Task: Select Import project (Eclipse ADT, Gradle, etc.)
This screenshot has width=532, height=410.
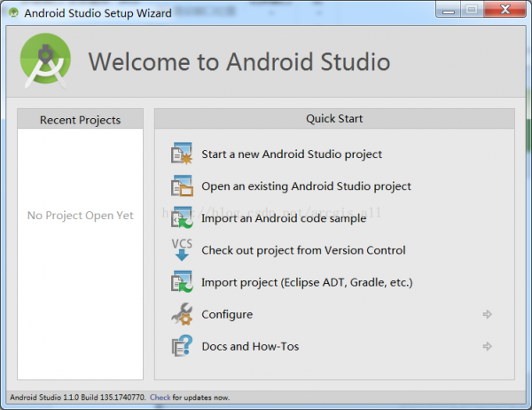Action: (x=307, y=282)
